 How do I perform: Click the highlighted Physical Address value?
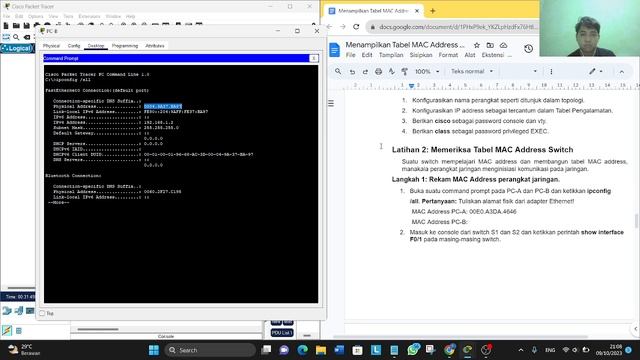163,106
